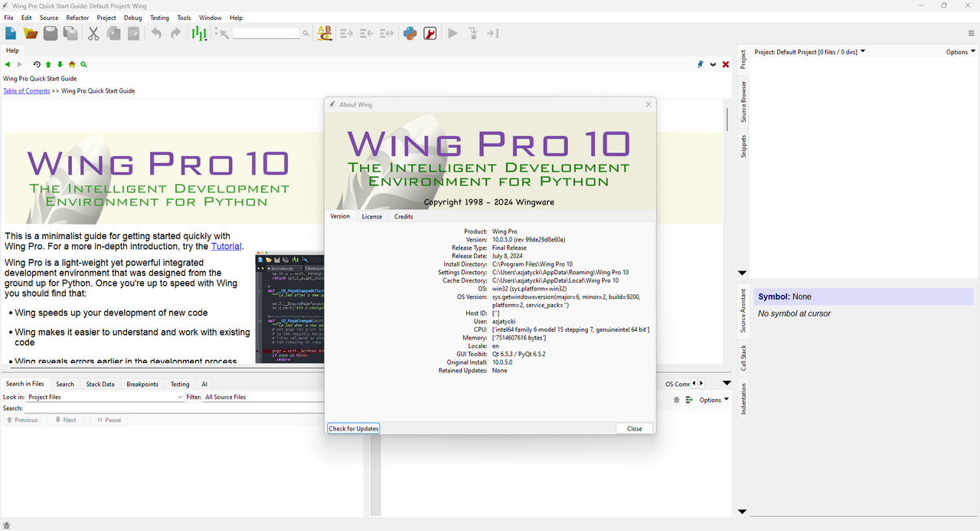
Task: Click the triangle at bottom of right panel
Action: pyautogui.click(x=742, y=511)
